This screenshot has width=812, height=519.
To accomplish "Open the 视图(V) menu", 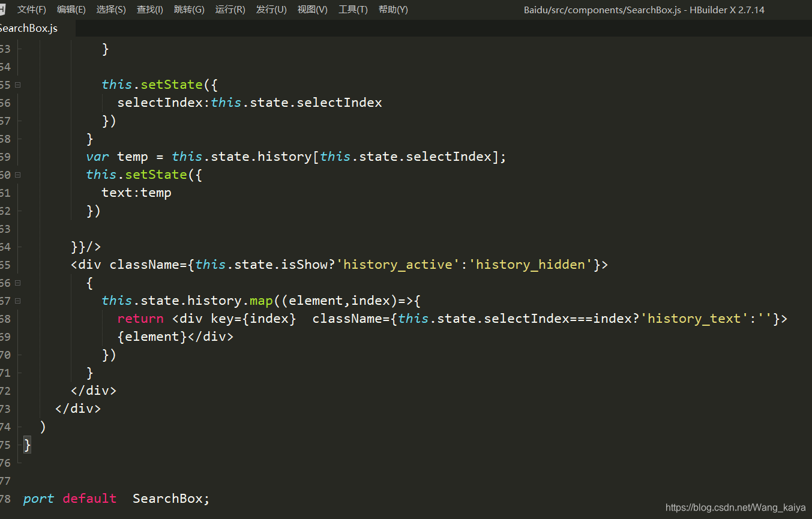I will [x=313, y=10].
